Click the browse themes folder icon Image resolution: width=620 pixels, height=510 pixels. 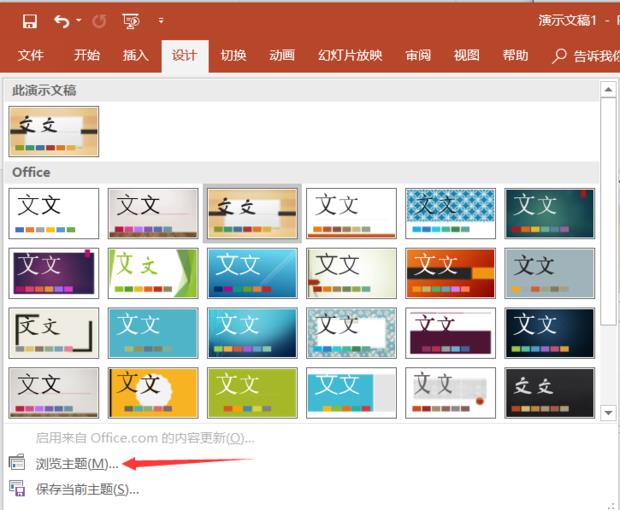17,463
